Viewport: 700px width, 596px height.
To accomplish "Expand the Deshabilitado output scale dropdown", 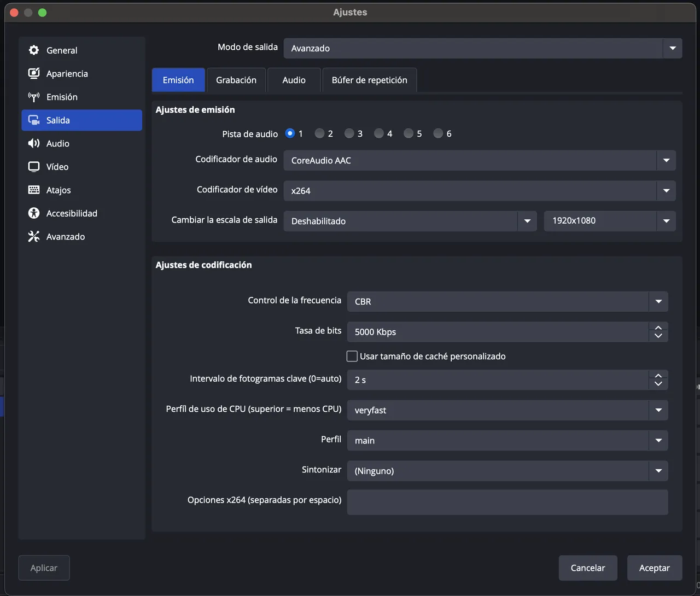I will point(410,221).
